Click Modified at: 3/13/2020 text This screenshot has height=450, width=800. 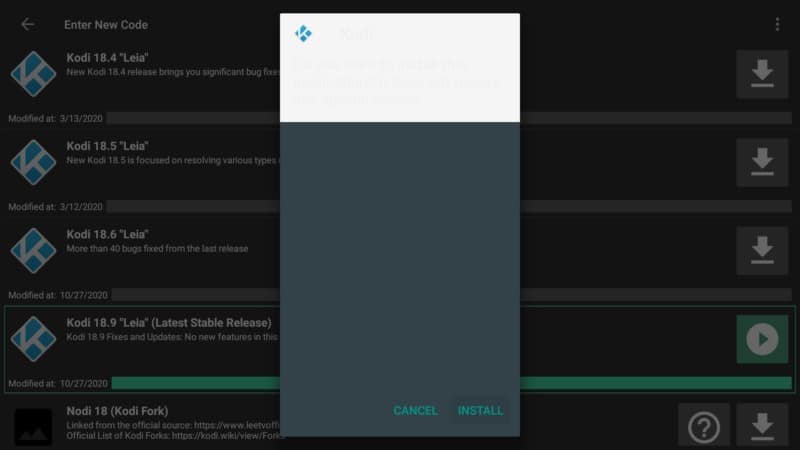click(x=55, y=118)
